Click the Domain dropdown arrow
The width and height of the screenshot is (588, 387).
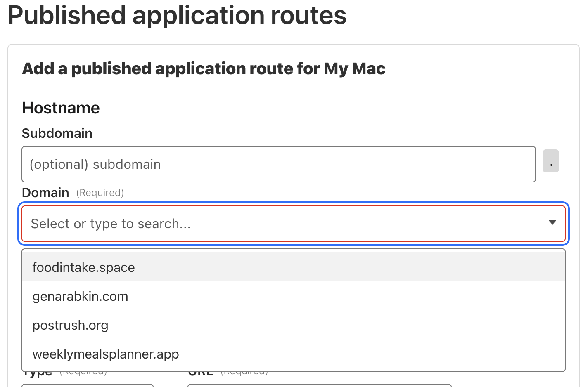point(552,223)
